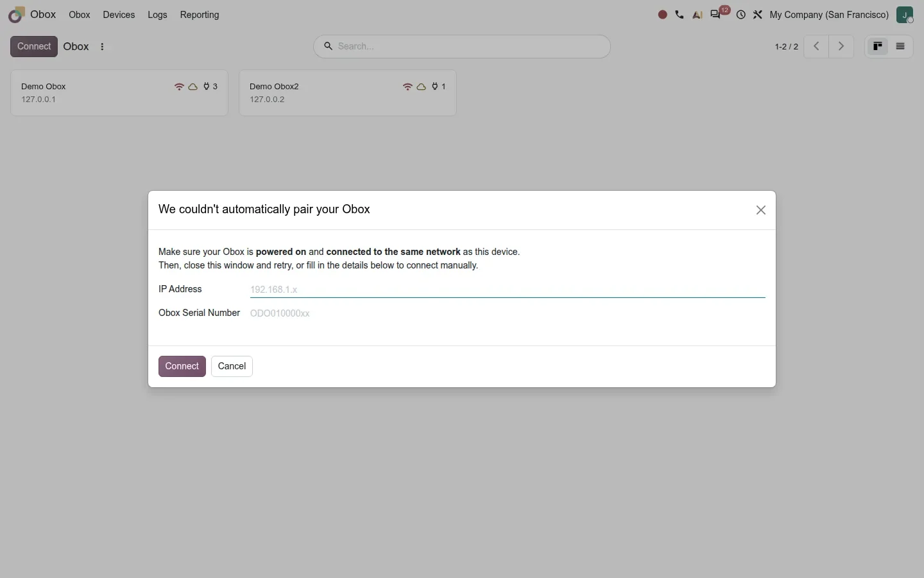Click the 1-2 / 2 pager counter

[x=787, y=47]
